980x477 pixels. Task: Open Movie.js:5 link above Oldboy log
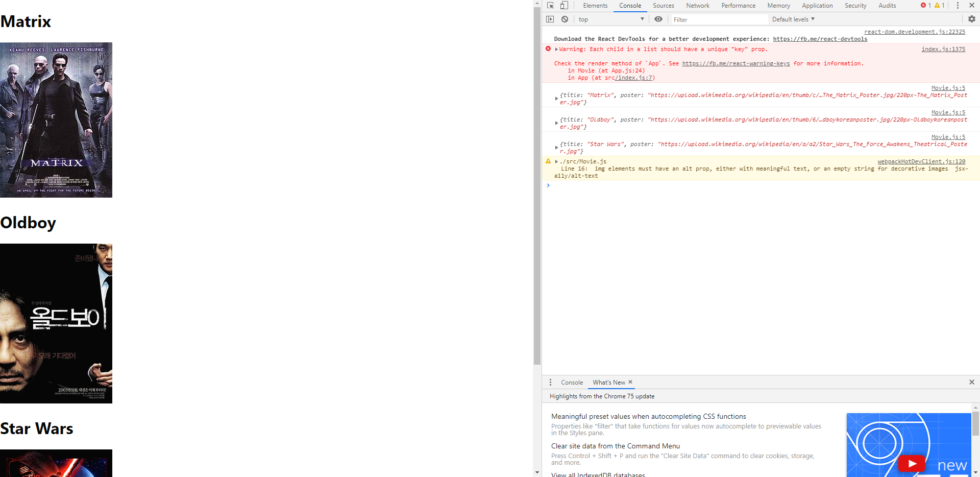[948, 112]
